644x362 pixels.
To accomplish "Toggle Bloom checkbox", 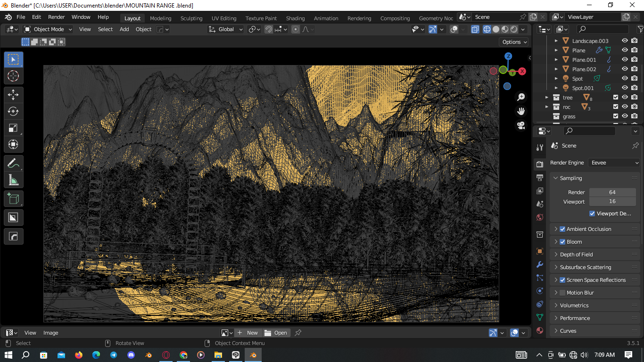I will click(x=562, y=242).
